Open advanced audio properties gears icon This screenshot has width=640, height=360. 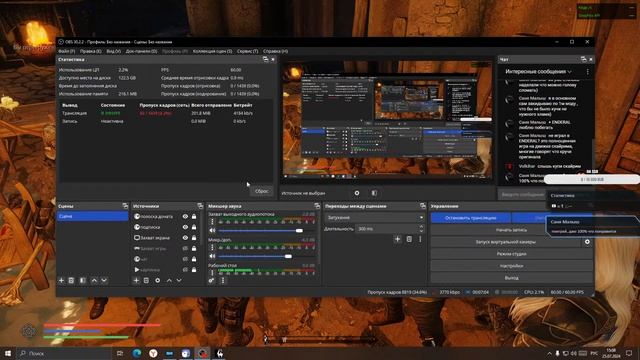pyautogui.click(x=211, y=281)
